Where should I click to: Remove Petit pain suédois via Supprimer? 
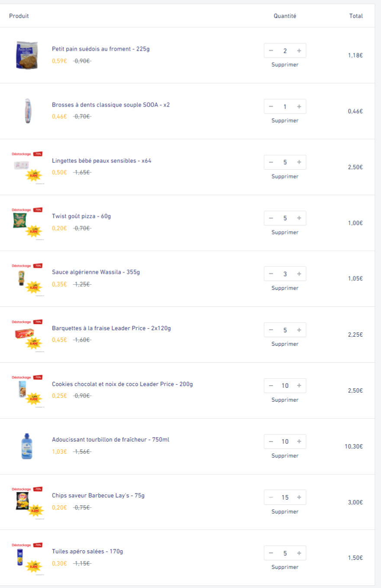285,65
